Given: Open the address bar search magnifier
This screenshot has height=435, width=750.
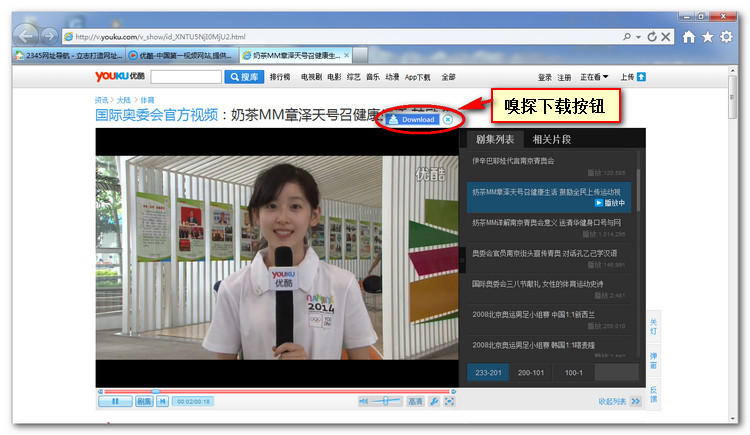Looking at the screenshot, I should (x=626, y=37).
